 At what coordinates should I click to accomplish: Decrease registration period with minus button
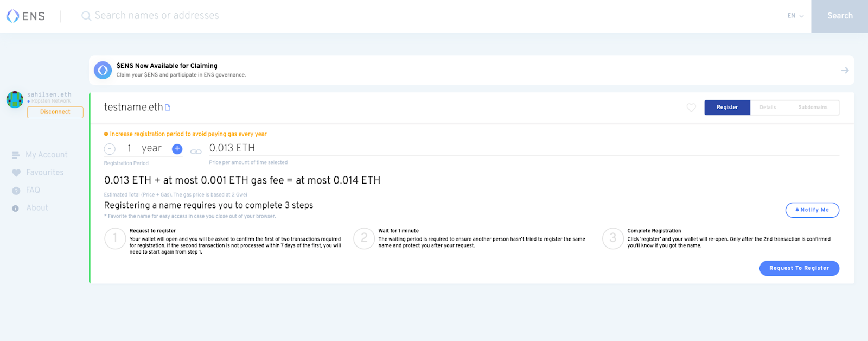(110, 149)
